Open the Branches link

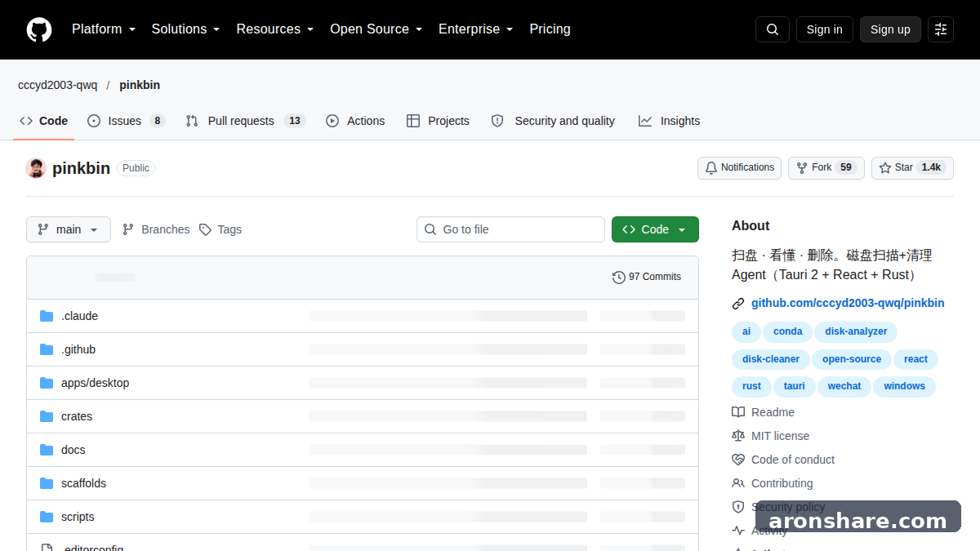(x=156, y=229)
